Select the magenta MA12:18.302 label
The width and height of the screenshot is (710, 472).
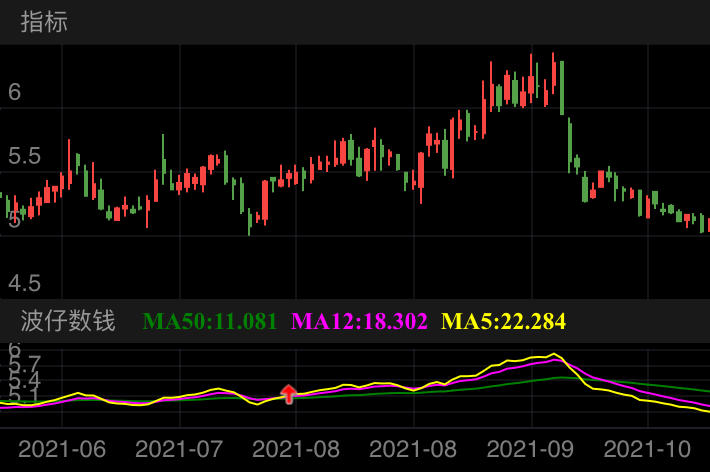(359, 321)
